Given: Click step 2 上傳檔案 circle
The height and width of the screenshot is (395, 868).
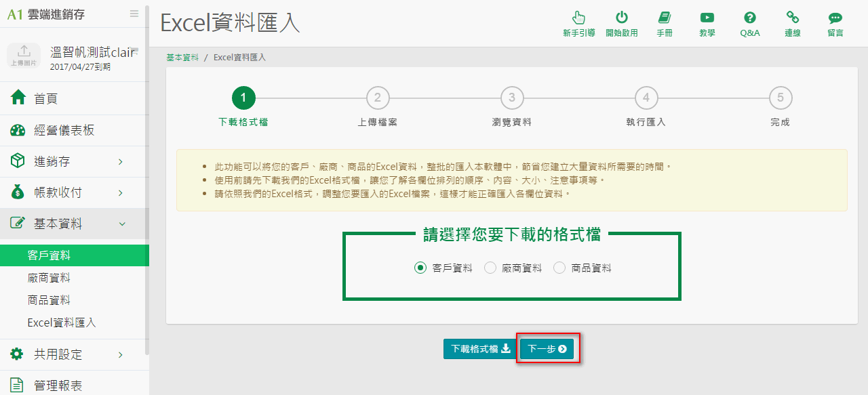Looking at the screenshot, I should point(378,98).
